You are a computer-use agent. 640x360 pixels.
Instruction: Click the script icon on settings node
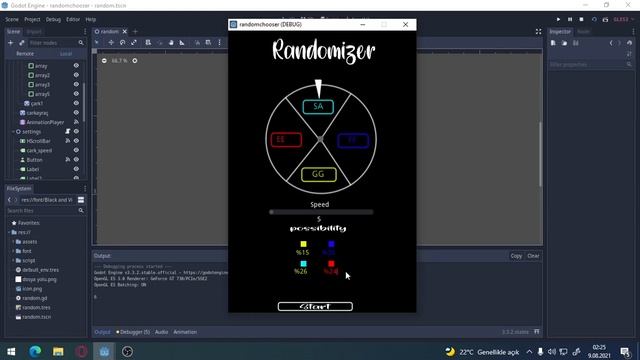pyautogui.click(x=68, y=131)
